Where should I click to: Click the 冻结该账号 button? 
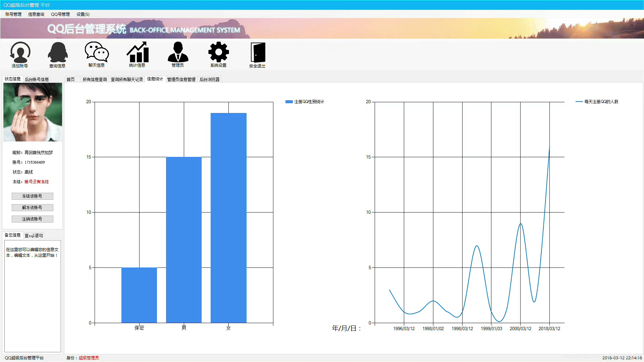[x=32, y=196]
